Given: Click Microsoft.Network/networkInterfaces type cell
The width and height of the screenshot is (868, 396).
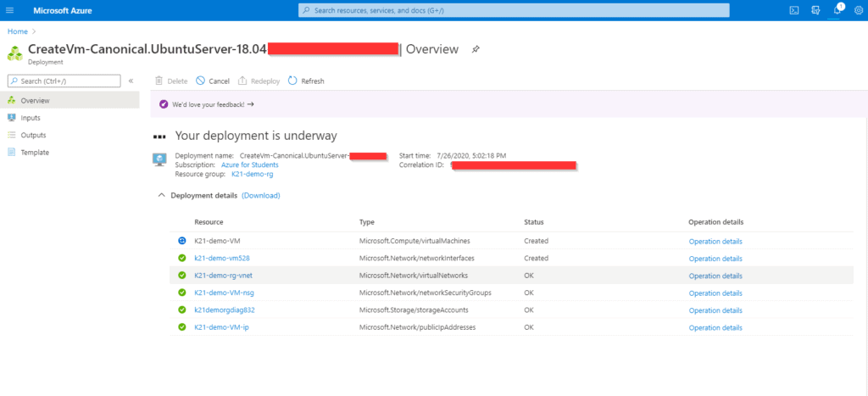Looking at the screenshot, I should point(417,258).
